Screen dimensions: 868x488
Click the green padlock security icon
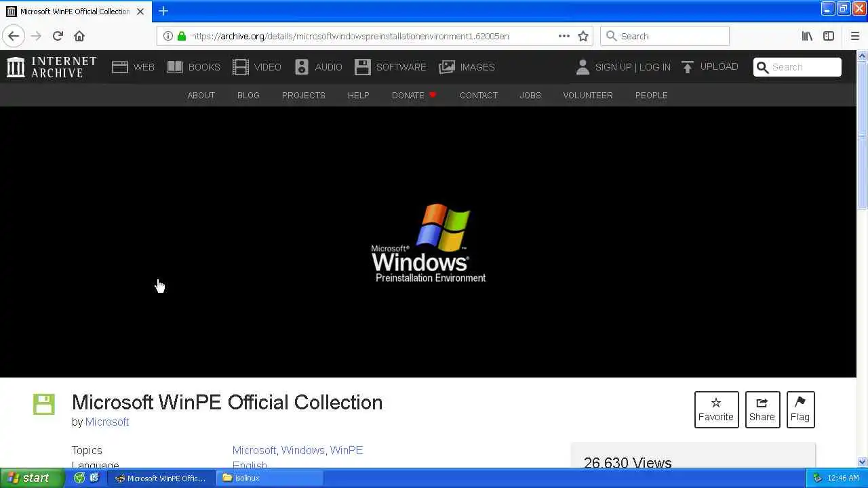pos(181,36)
